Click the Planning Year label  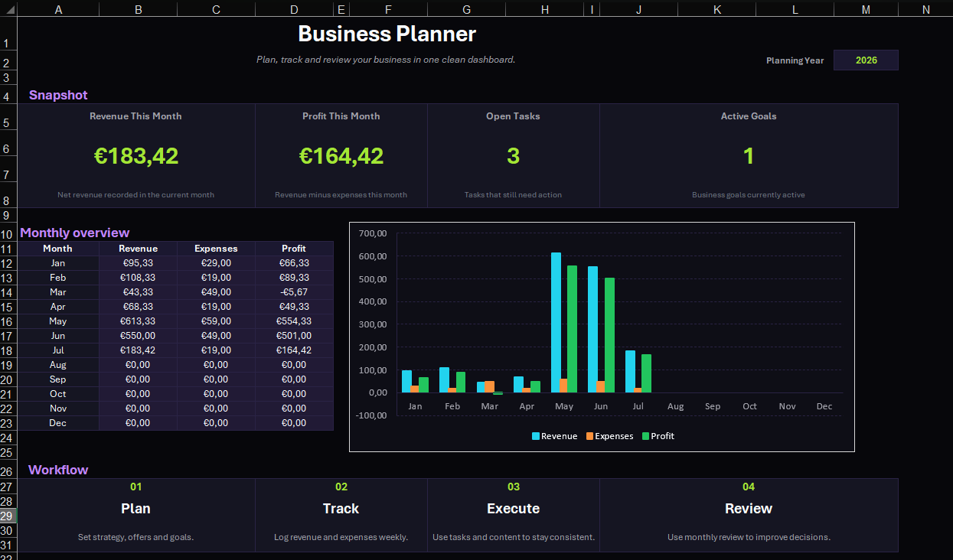[x=795, y=60]
